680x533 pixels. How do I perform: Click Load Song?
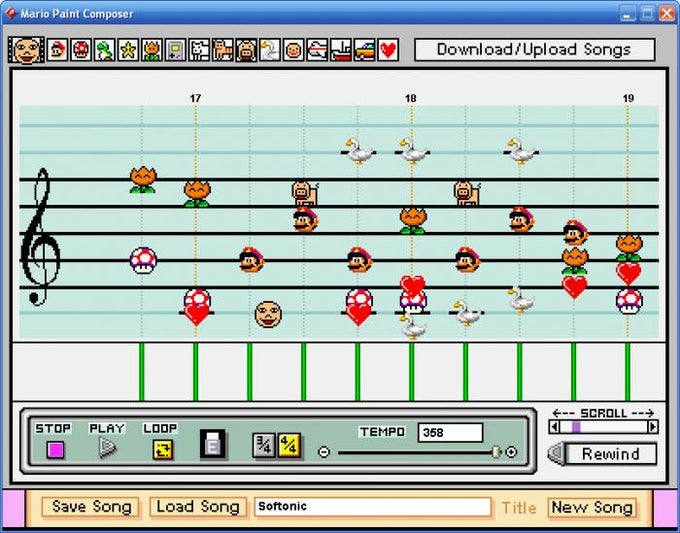[198, 507]
